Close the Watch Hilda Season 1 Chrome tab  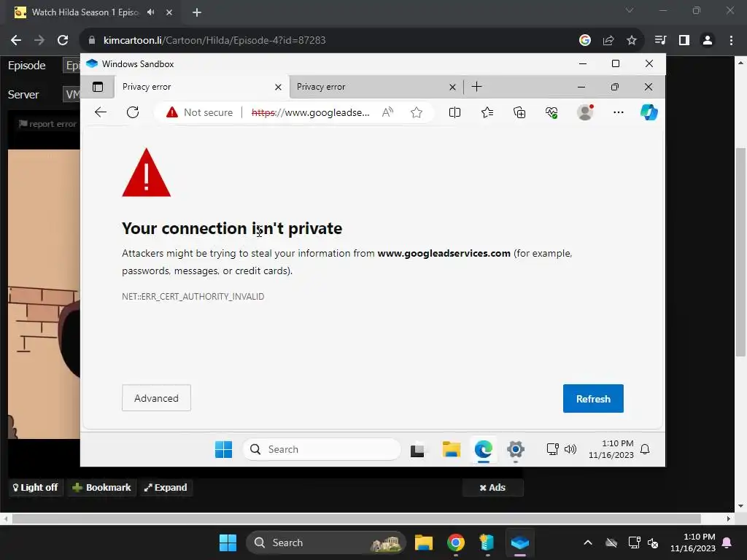click(x=169, y=12)
